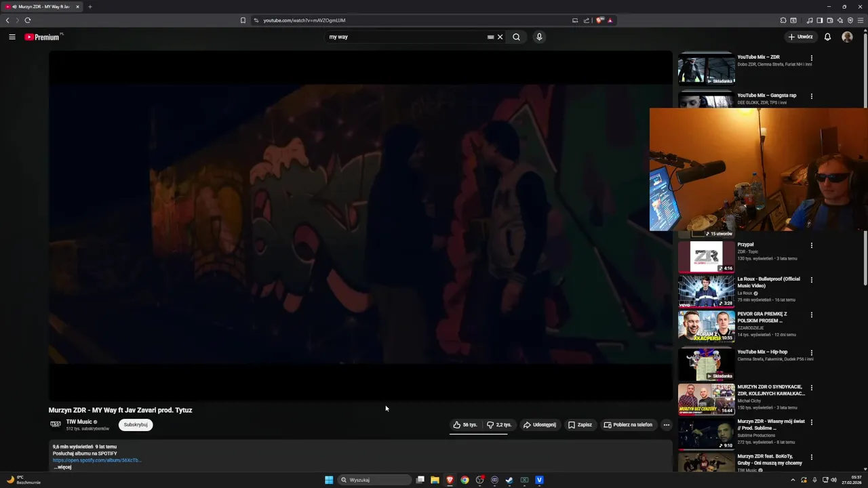868x488 pixels.
Task: Open TIW Music channel name link
Action: pos(79,422)
